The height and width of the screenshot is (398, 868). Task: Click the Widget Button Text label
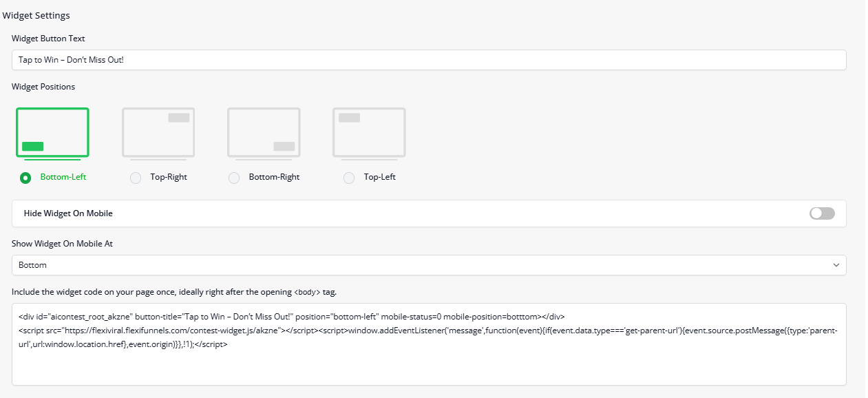(x=48, y=39)
